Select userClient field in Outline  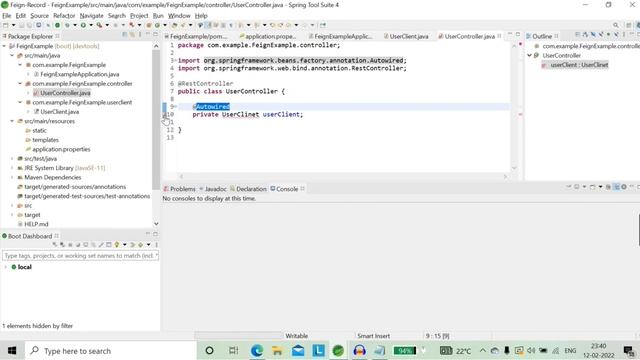575,65
